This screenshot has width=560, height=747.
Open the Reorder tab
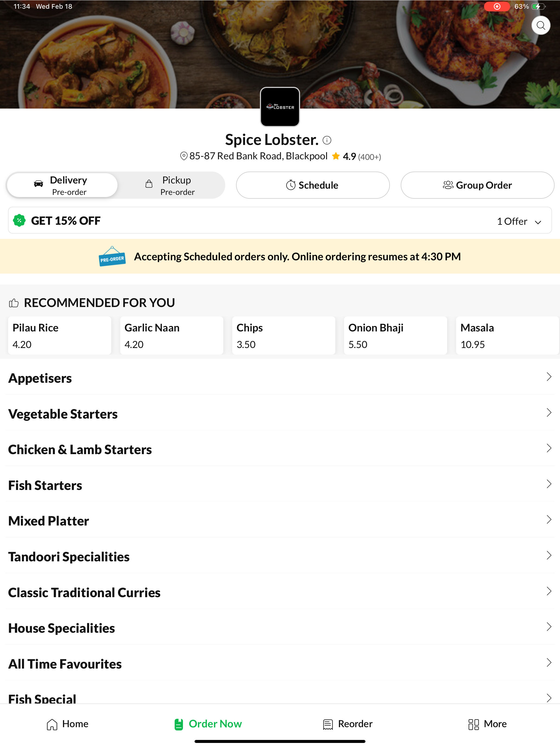tap(348, 724)
